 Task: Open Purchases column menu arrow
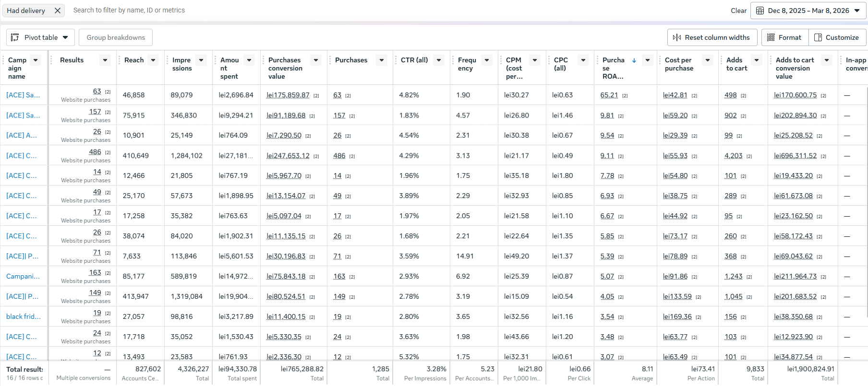382,60
